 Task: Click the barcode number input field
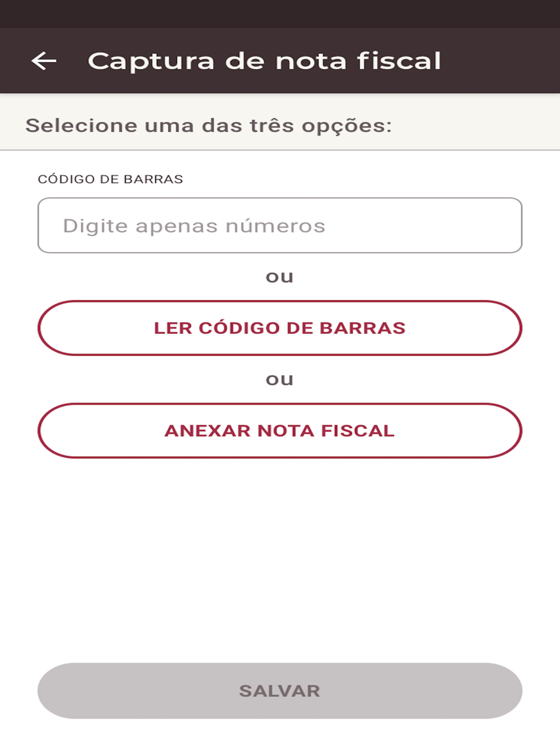tap(280, 225)
